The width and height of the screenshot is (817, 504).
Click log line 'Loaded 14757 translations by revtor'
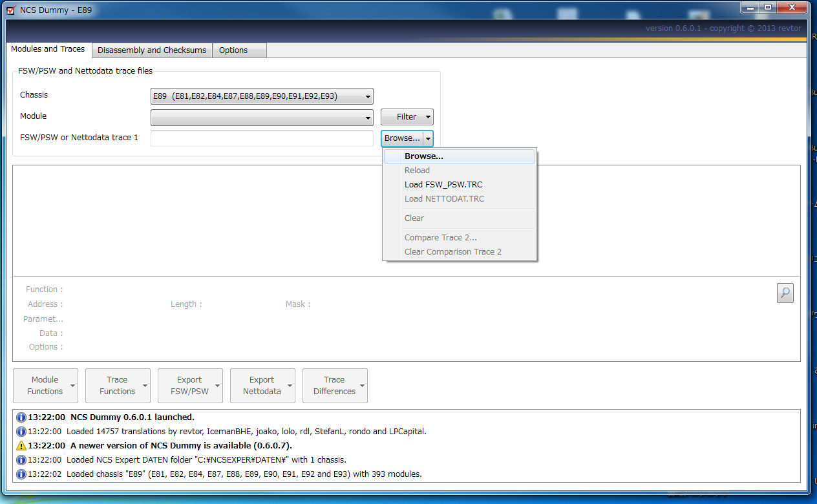tap(227, 431)
